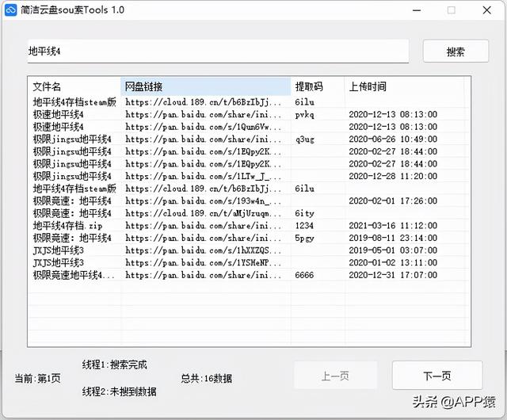Close the 简洁云盘 Tools window

click(487, 11)
